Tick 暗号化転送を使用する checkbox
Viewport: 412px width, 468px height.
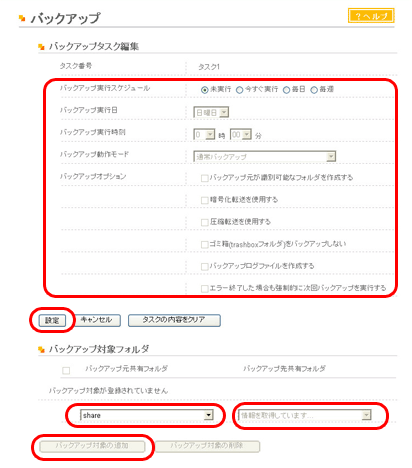pos(204,200)
